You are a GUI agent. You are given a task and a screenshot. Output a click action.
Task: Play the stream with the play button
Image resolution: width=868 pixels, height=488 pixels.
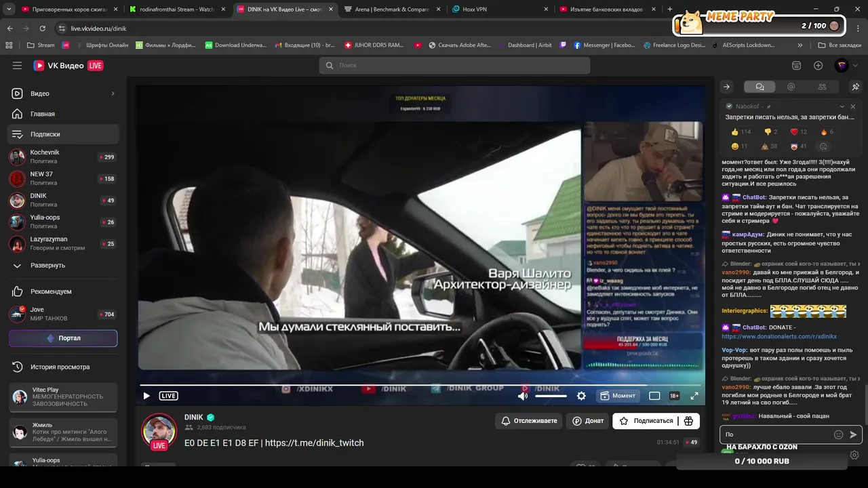pos(146,396)
